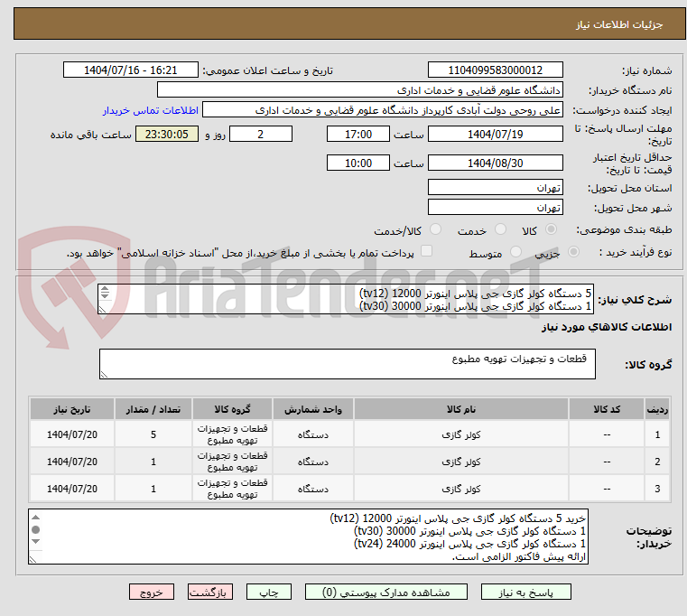687x616 pixels.
Task: Click row number 3 cell
Action: pos(657,489)
